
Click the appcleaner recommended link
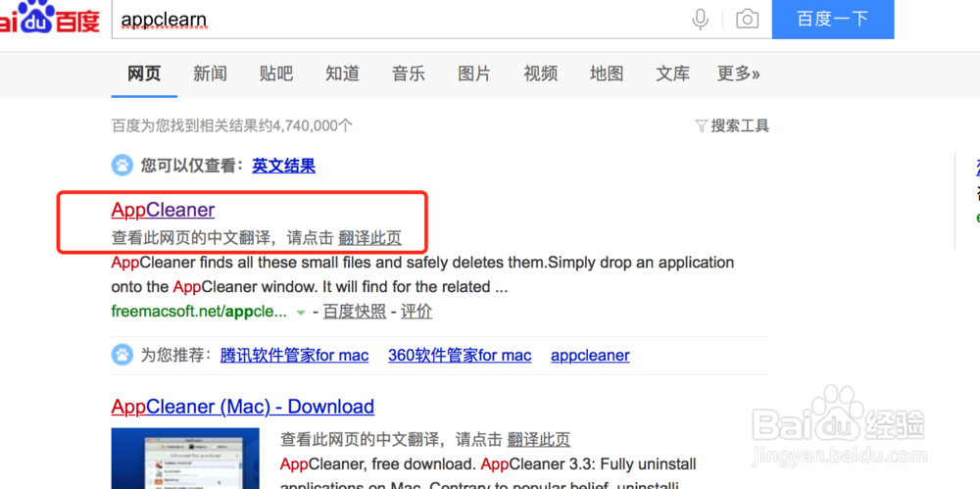(590, 356)
